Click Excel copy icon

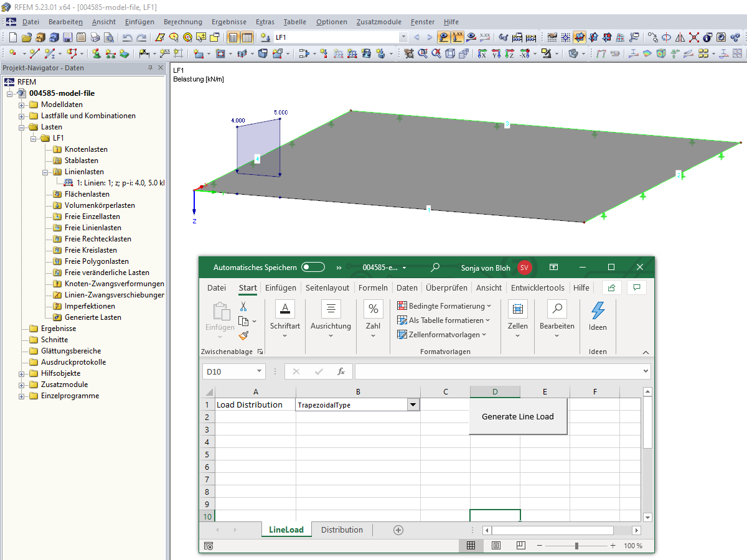(x=243, y=321)
